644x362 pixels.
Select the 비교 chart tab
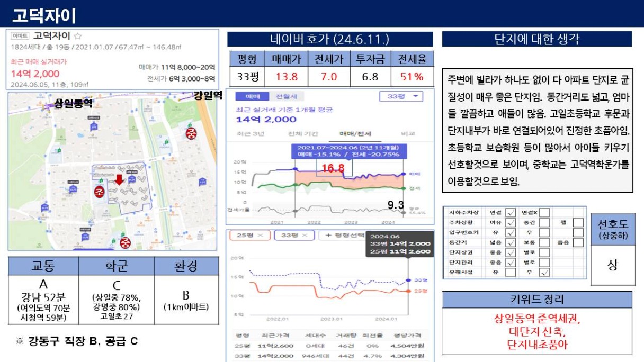(408, 133)
